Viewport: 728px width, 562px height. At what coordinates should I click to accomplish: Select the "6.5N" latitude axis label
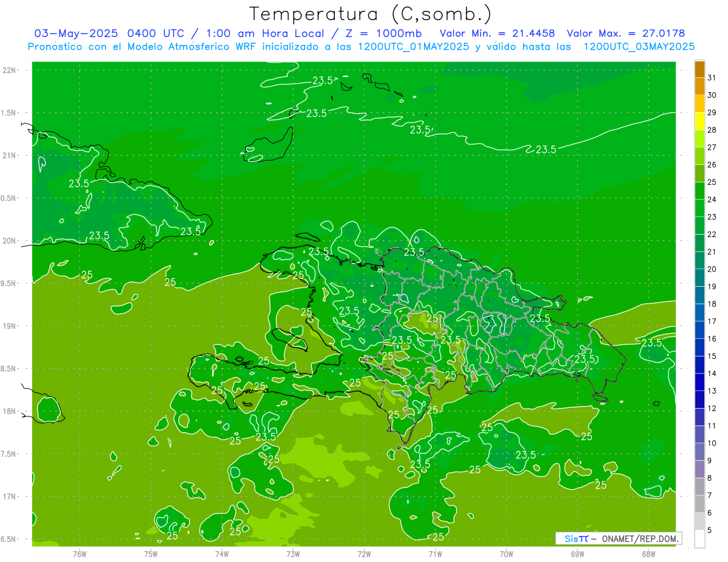pos(9,539)
